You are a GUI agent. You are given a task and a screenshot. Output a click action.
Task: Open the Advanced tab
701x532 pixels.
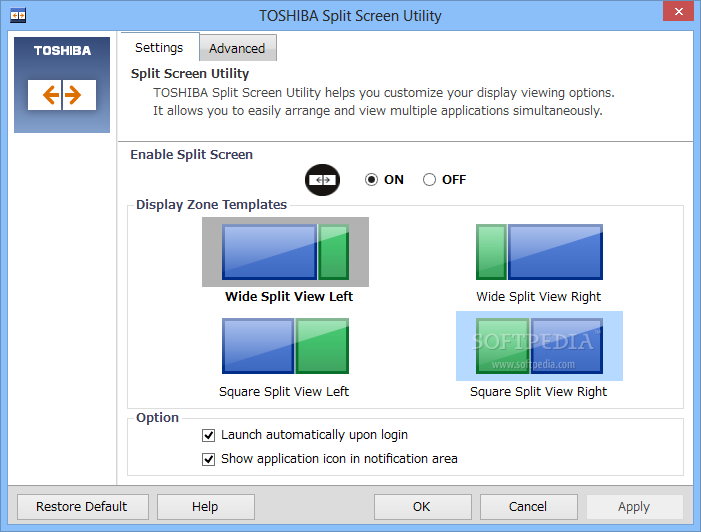[x=237, y=48]
